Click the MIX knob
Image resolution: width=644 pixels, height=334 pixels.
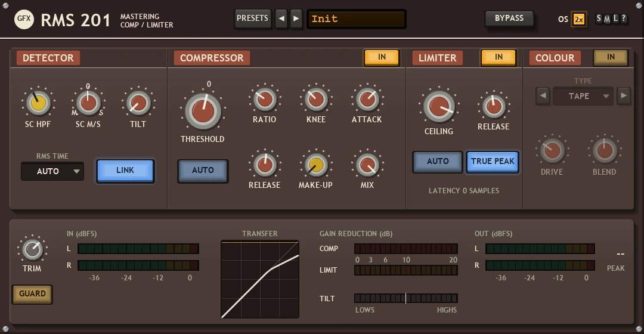tap(367, 165)
